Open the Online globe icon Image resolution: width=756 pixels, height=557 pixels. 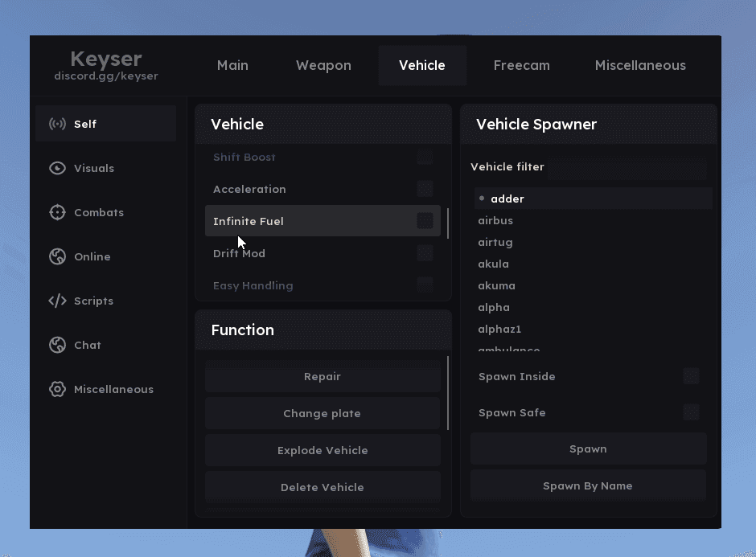(57, 256)
